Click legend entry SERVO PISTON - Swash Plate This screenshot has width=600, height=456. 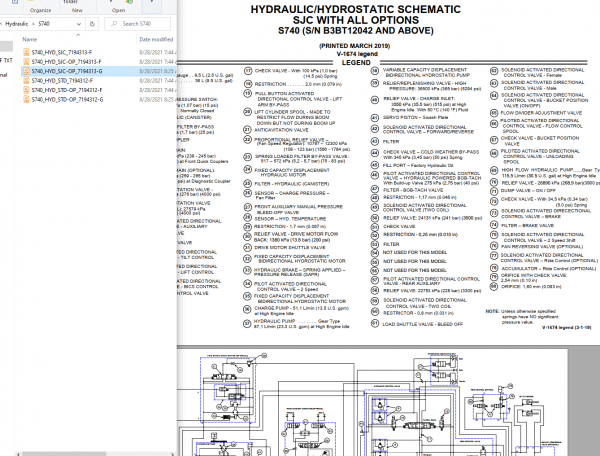point(416,117)
